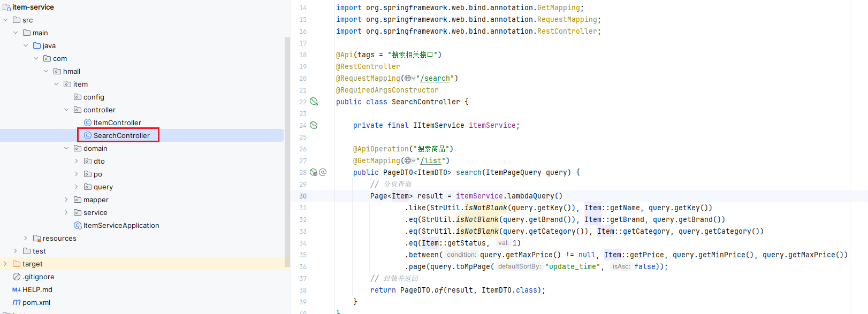868x314 pixels.
Task: Click the mapper package icon
Action: tap(78, 200)
